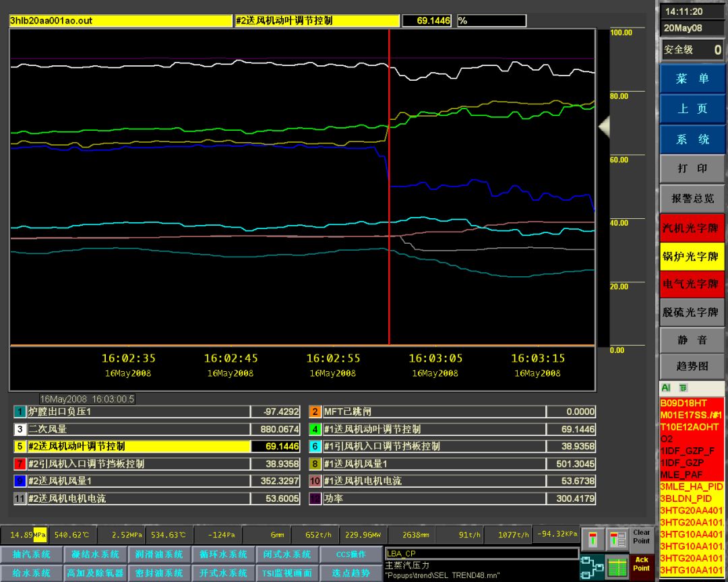
Task: Click the yellow color box numbered 5
Action: coord(20,447)
